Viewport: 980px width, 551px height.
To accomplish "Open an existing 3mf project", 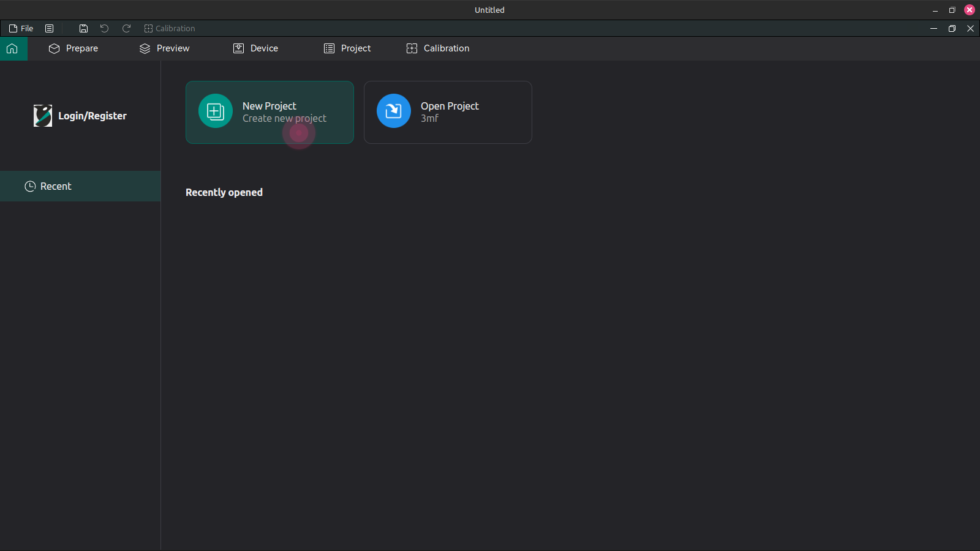I will 448,112.
